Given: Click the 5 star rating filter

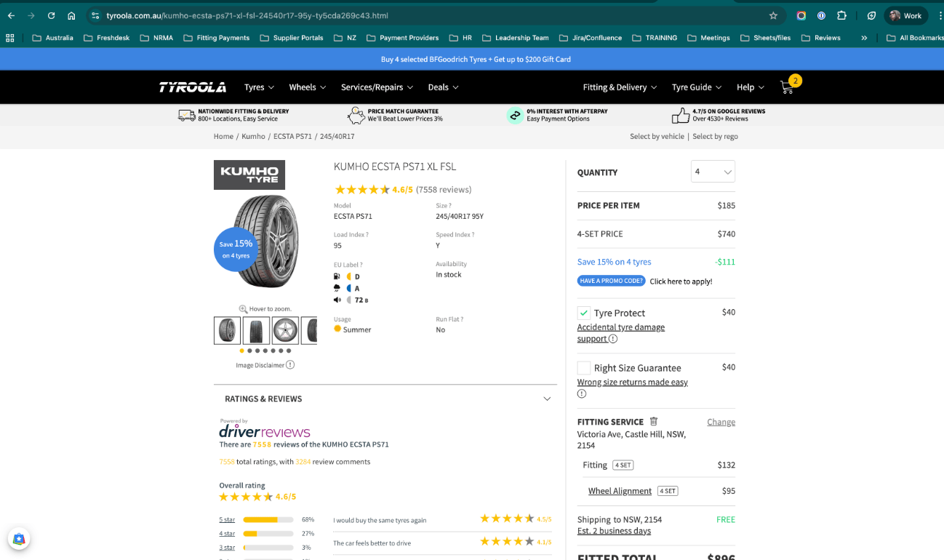Looking at the screenshot, I should (x=227, y=519).
